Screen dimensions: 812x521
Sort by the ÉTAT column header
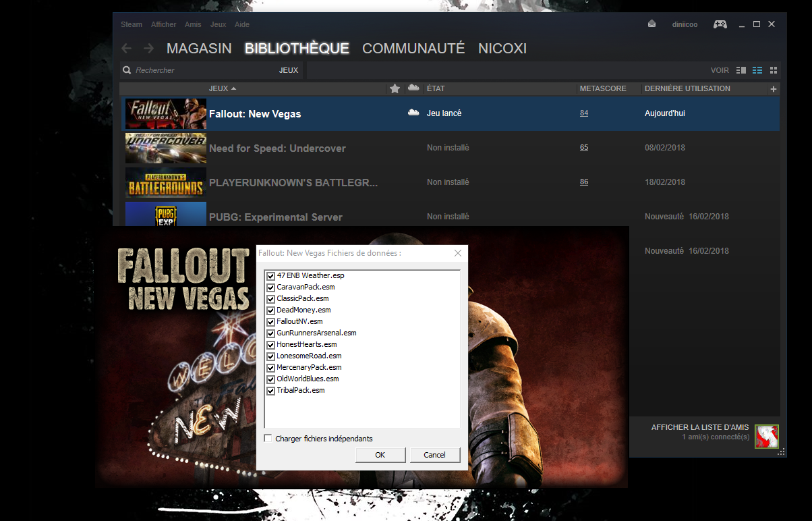(436, 88)
